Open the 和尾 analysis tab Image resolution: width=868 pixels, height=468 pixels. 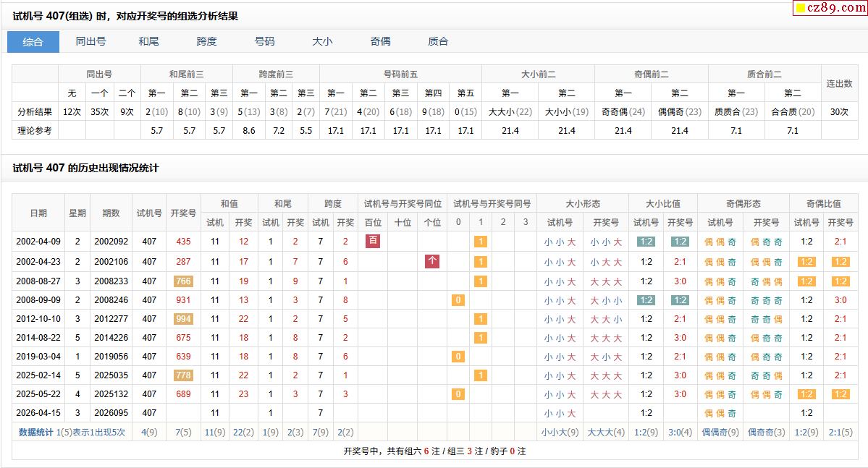(x=148, y=41)
